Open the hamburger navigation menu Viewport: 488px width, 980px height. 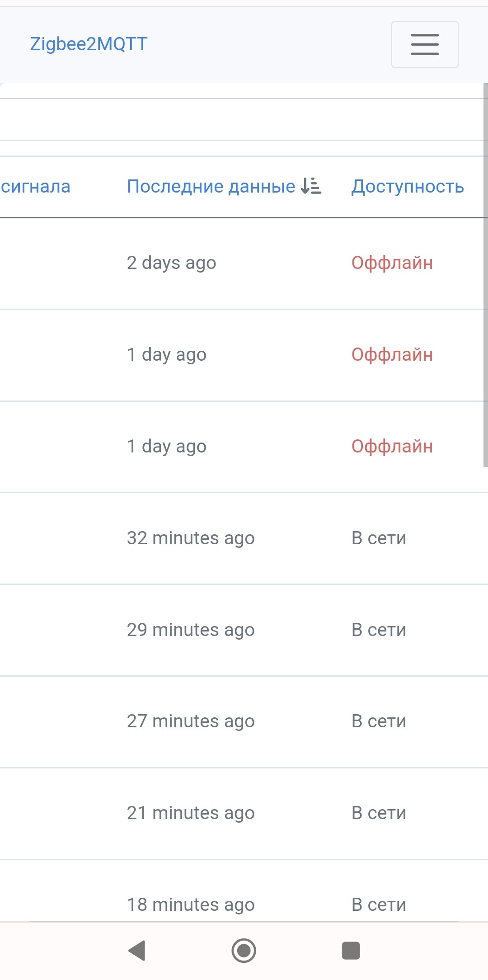(x=424, y=44)
